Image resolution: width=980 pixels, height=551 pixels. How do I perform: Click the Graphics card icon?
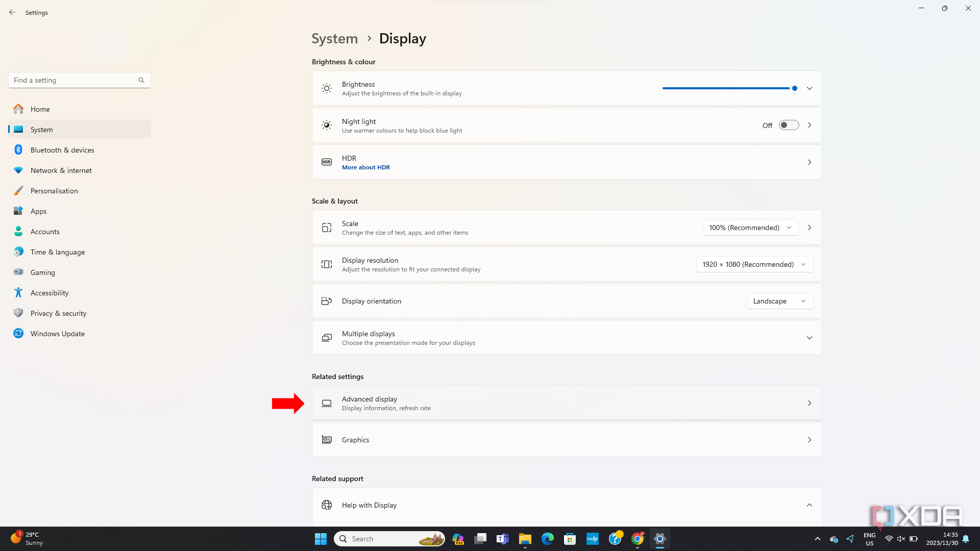327,440
